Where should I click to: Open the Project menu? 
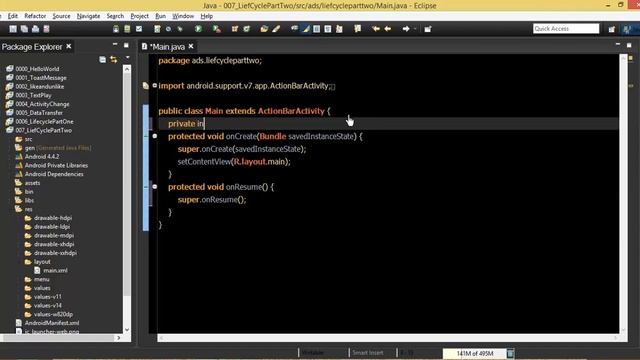[140, 16]
